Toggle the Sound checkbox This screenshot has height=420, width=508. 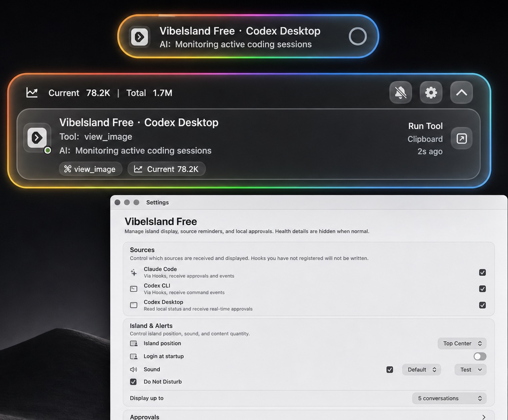pyautogui.click(x=390, y=370)
